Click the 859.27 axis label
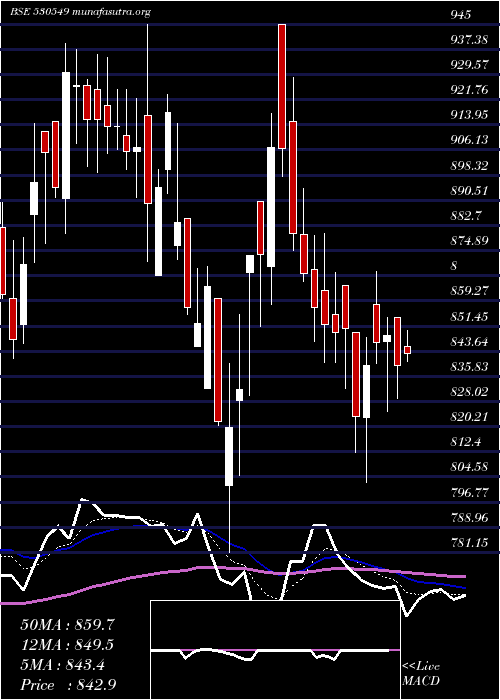Screen dimensions: 500x700 click(x=469, y=291)
